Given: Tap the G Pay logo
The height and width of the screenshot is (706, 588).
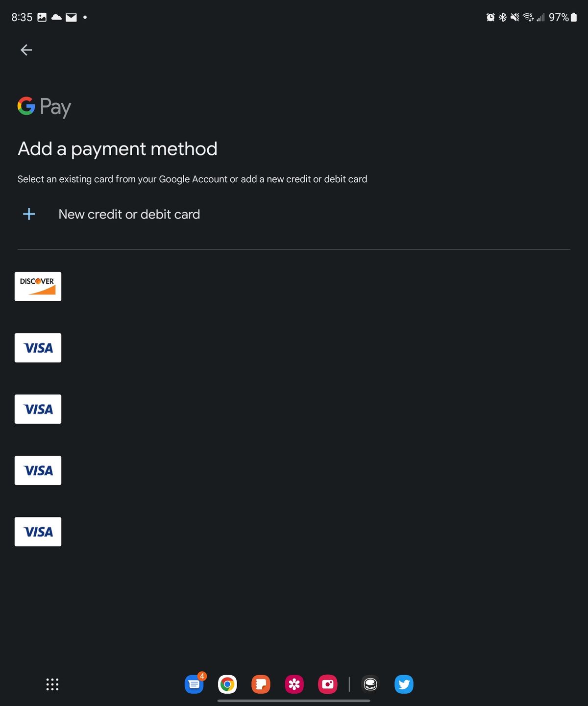Looking at the screenshot, I should 43,107.
